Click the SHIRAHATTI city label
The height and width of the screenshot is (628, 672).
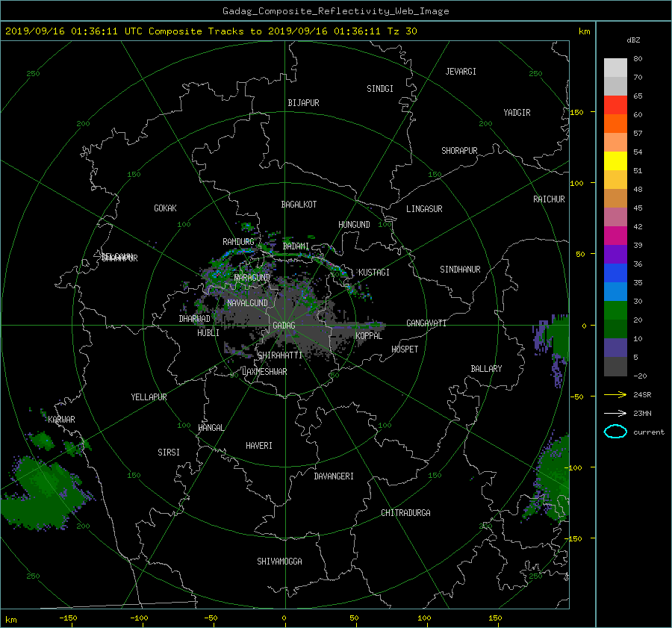coord(280,355)
